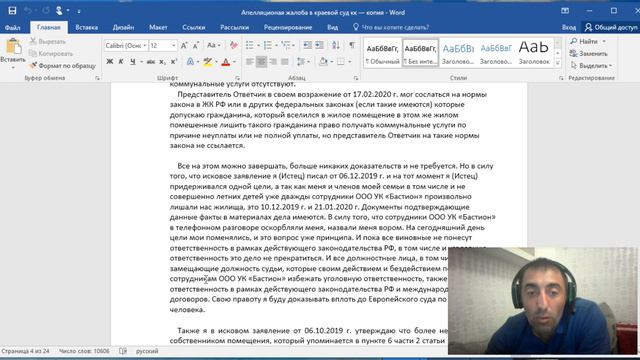
Task: Open the Файл tab
Action: click(x=13, y=27)
